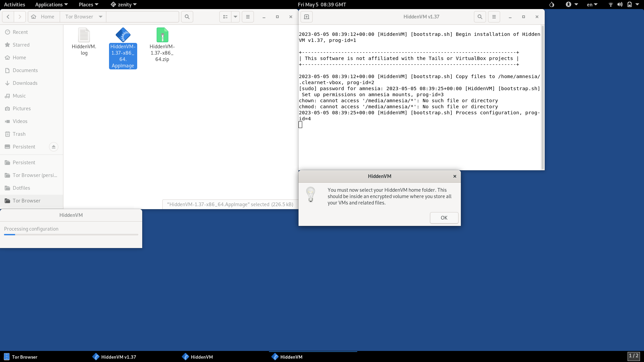Expand the view options dropdown arrow

click(235, 17)
